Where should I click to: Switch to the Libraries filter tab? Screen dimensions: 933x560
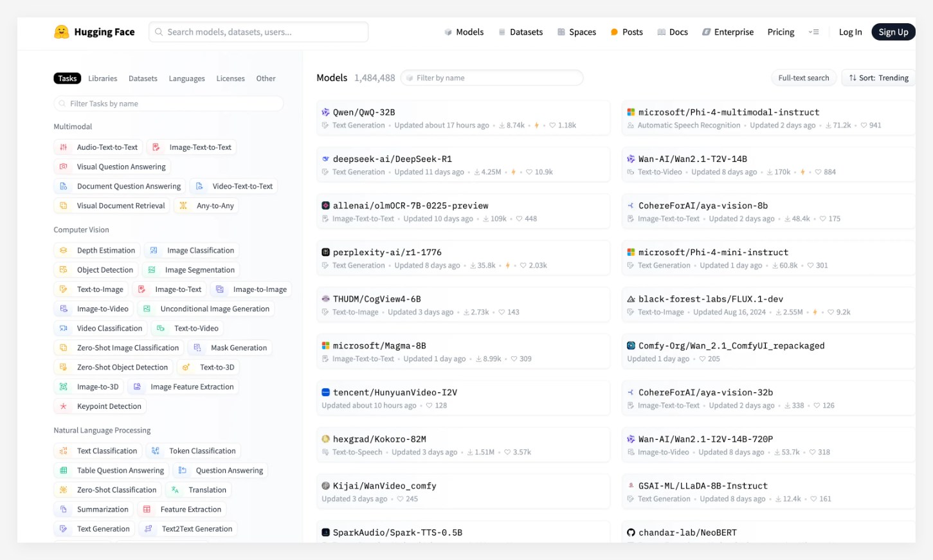[103, 78]
